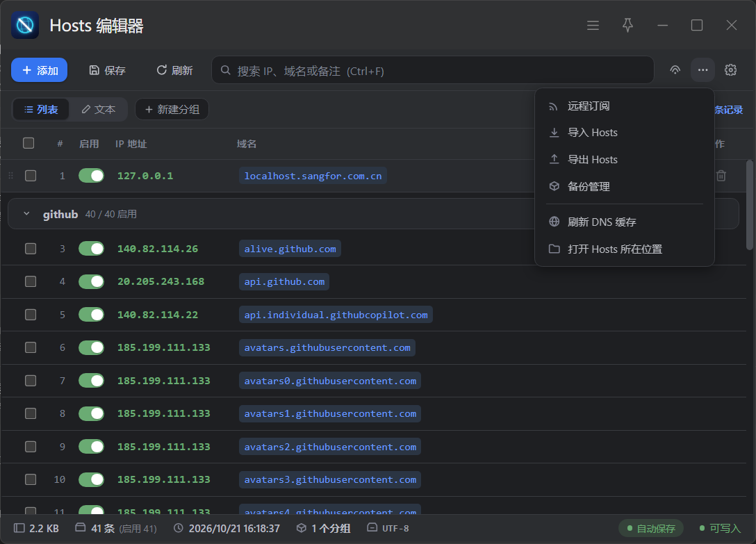Click the api.individual.githubcopilot.com domain tag
Image resolution: width=756 pixels, height=544 pixels.
click(336, 315)
